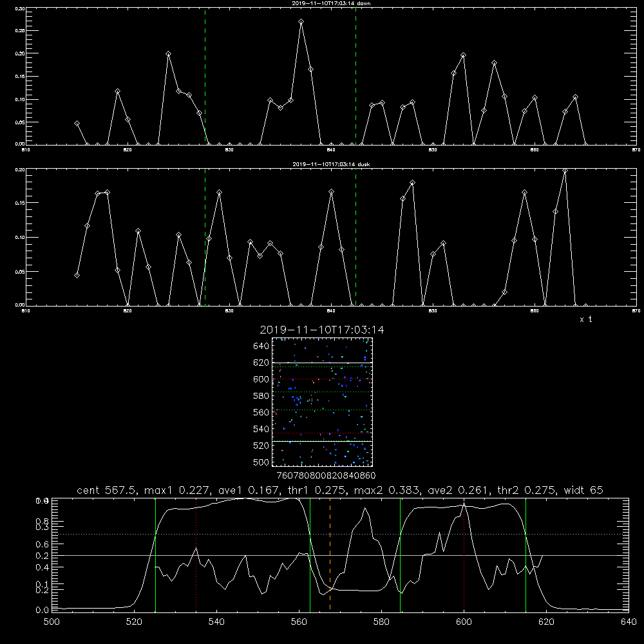644x644 pixels.
Task: Click the 'thr2 0.275' header value
Action: coord(527,490)
